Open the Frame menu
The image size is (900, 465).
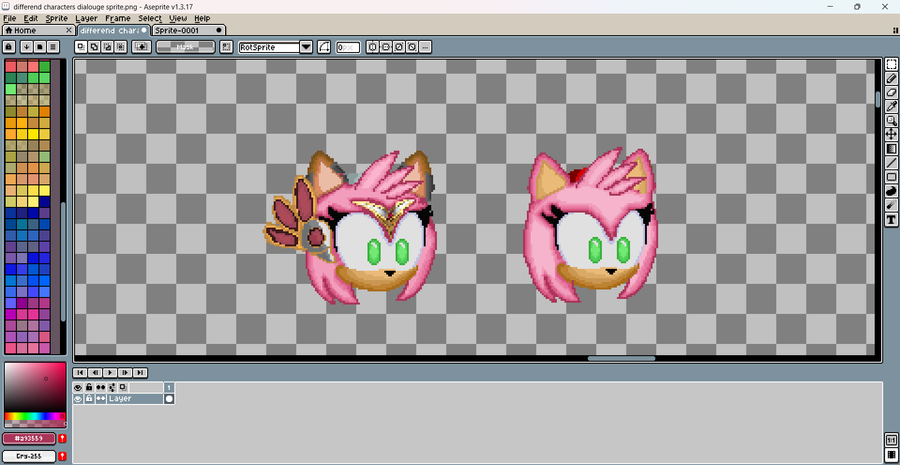pos(118,18)
